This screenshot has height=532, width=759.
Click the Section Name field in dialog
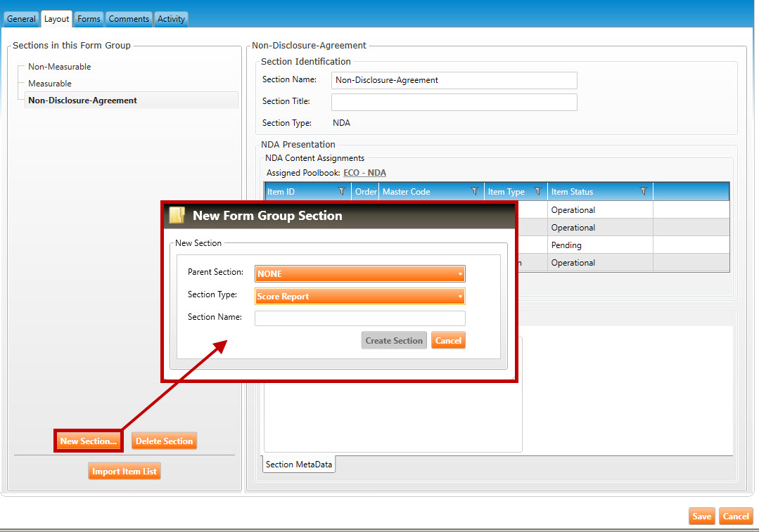[359, 318]
